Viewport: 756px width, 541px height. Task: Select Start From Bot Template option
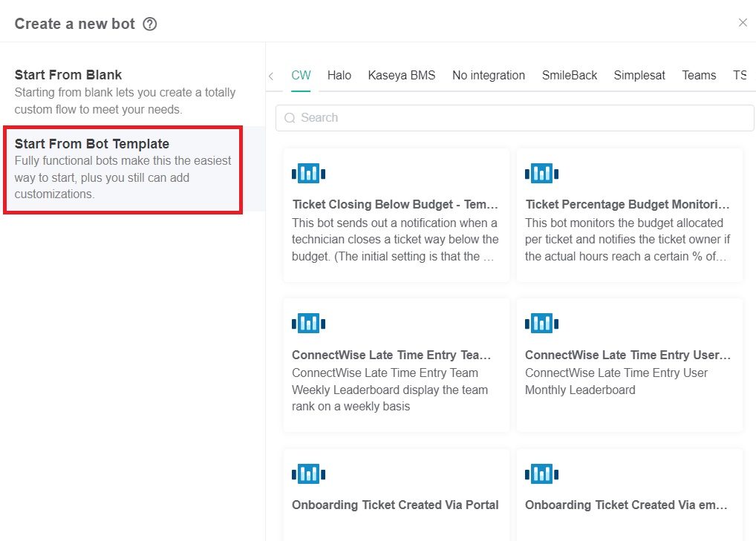pyautogui.click(x=123, y=170)
